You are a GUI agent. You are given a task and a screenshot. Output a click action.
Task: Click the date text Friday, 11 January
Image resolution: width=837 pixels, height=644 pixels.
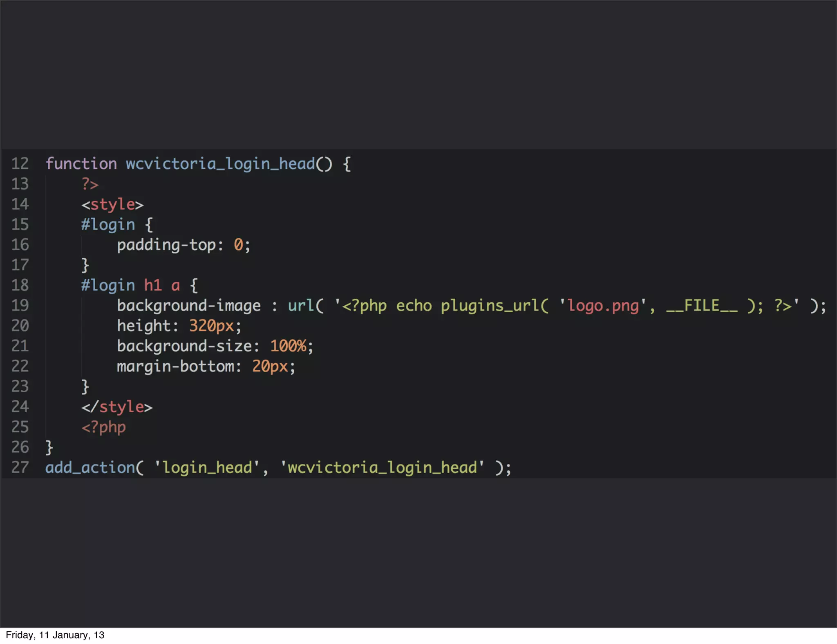point(55,635)
